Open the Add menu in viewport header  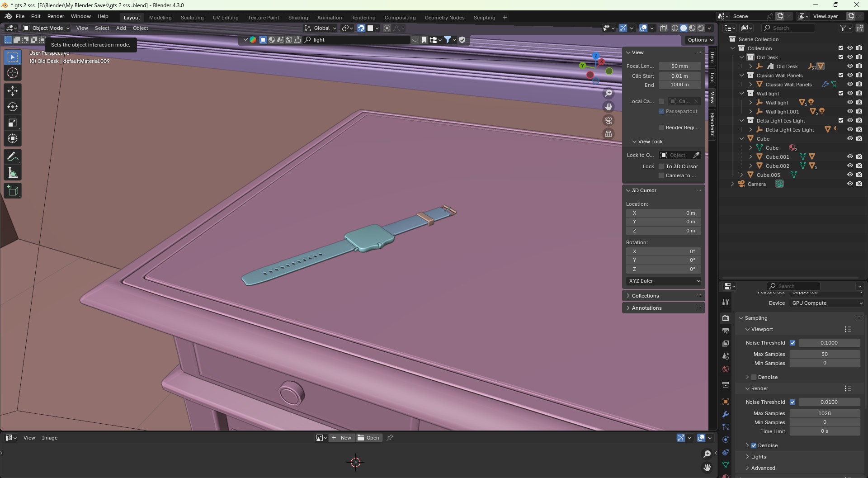click(121, 28)
